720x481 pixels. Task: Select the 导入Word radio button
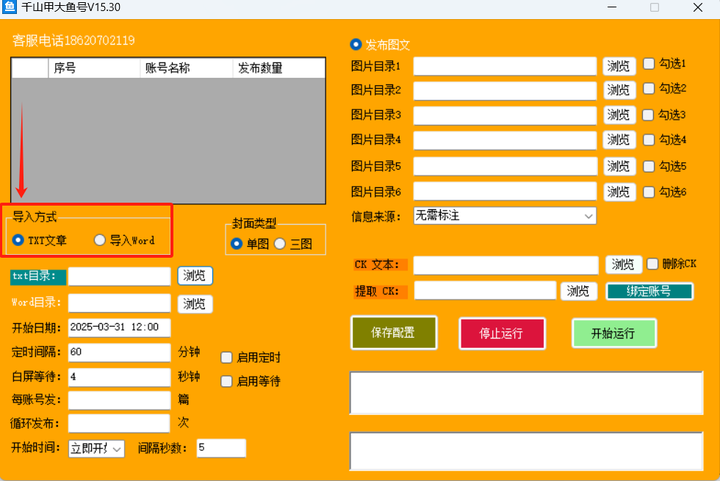(x=100, y=240)
